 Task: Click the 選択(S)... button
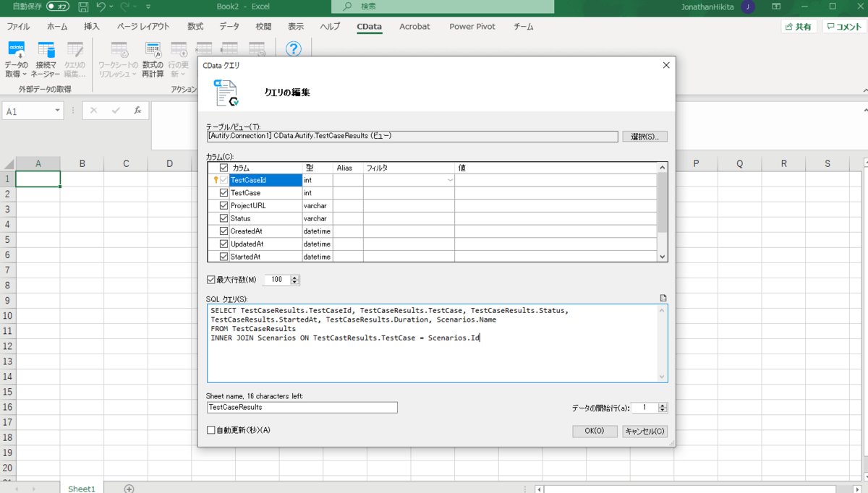coord(644,137)
